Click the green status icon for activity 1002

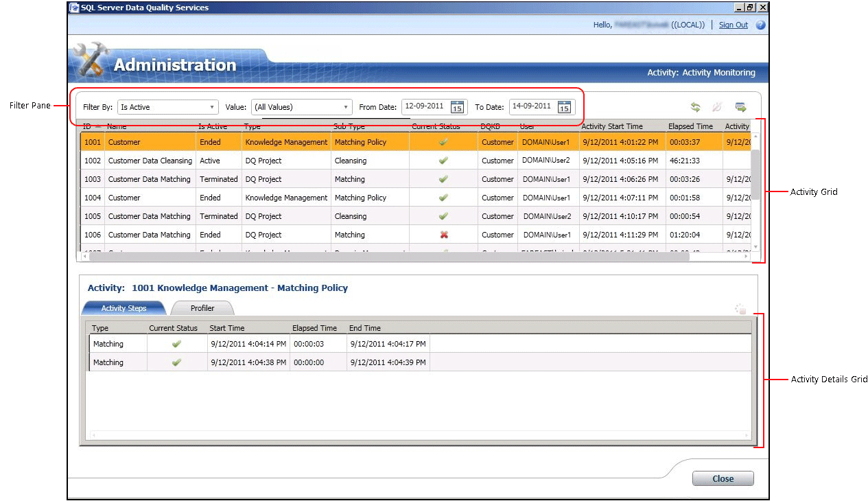(x=443, y=161)
